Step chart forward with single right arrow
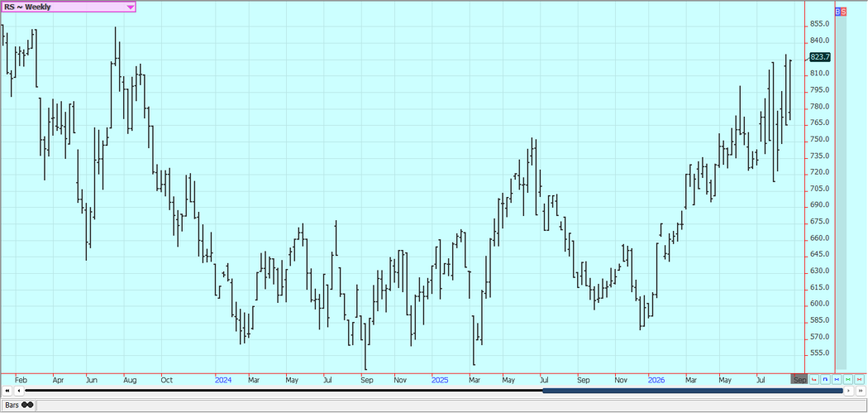The image size is (868, 413). coord(848,391)
